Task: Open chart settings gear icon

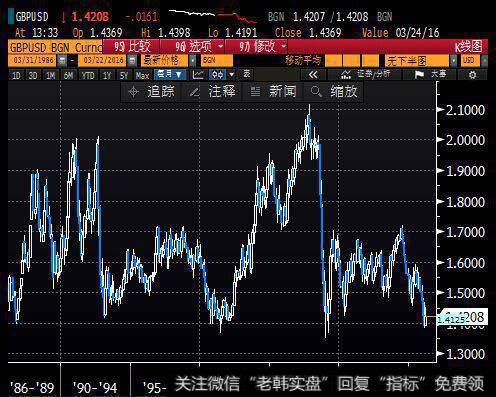Action: point(472,75)
